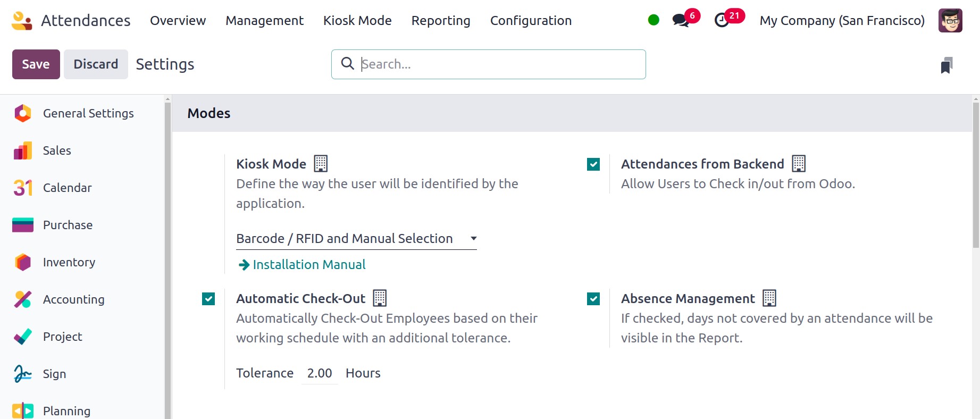
Task: Open Inventory settings in sidebar
Action: click(x=69, y=262)
